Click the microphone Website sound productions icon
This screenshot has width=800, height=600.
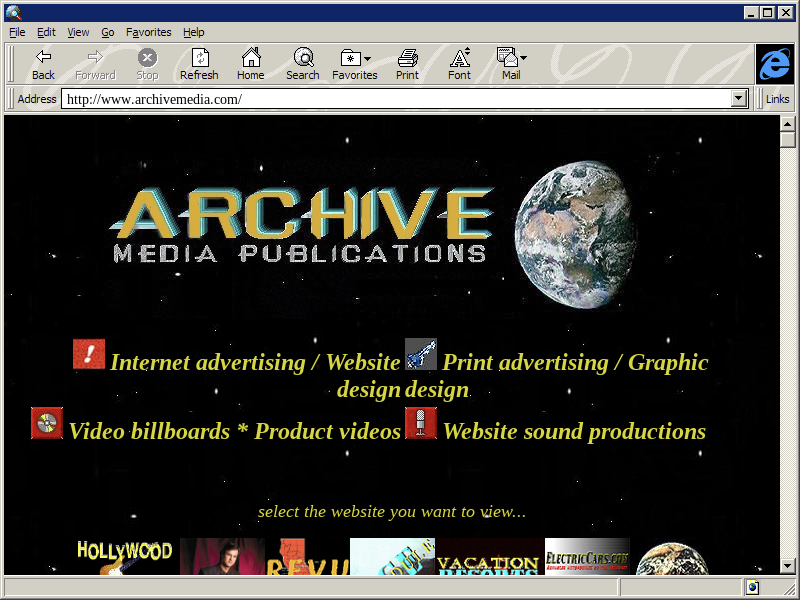pyautogui.click(x=421, y=423)
